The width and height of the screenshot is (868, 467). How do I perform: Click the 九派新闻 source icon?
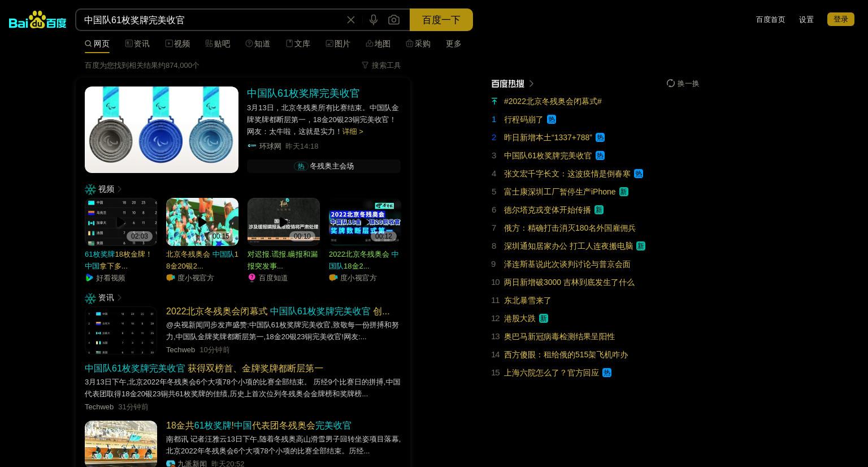171,464
